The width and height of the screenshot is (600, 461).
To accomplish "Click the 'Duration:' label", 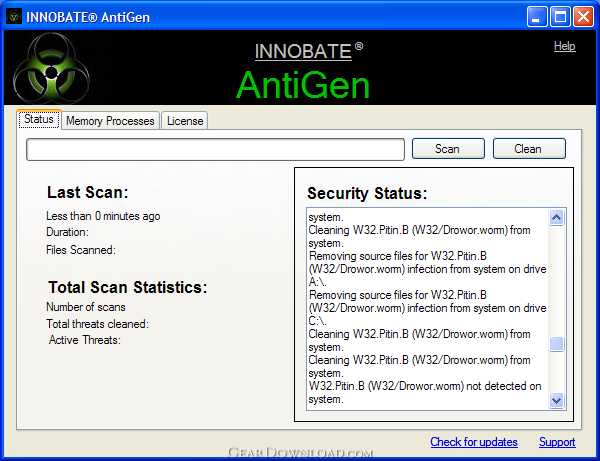I will click(67, 232).
